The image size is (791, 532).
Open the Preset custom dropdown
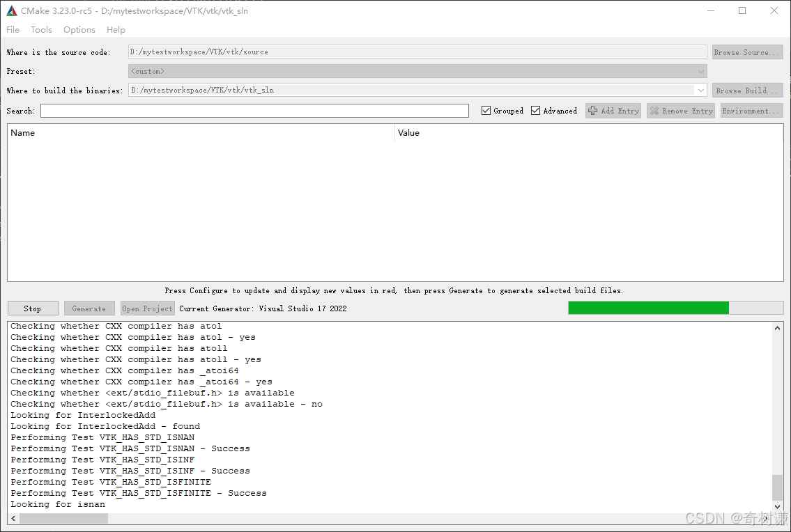coord(417,71)
